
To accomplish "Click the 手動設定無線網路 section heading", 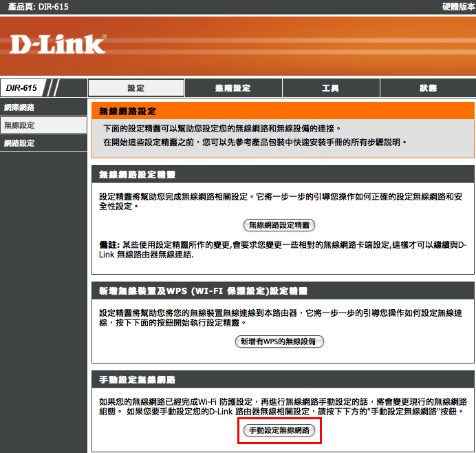I will coord(137,379).
